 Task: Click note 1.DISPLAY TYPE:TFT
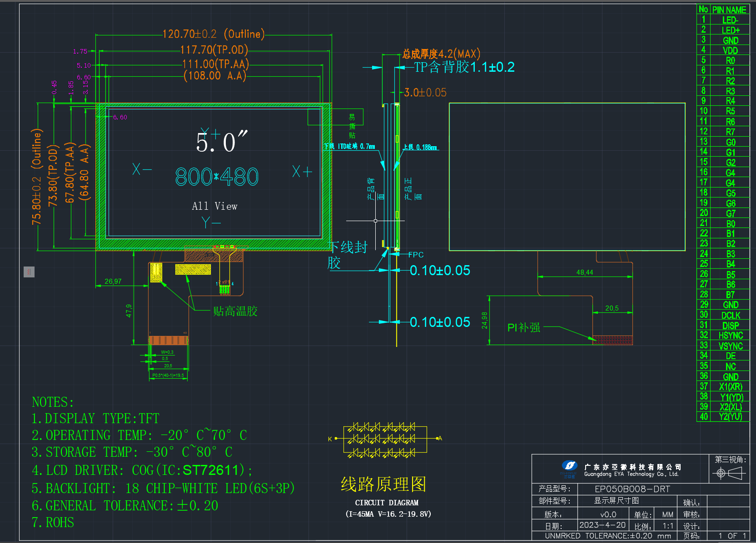[x=95, y=418]
